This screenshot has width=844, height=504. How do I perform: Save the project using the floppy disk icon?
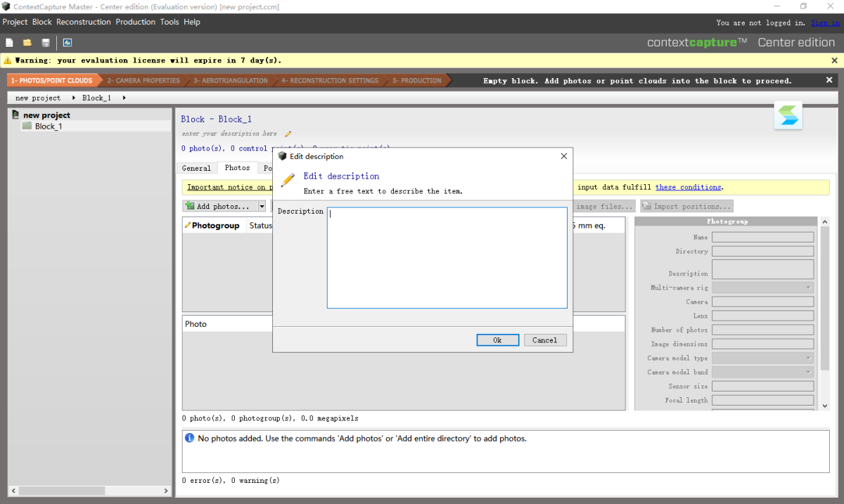click(x=45, y=42)
